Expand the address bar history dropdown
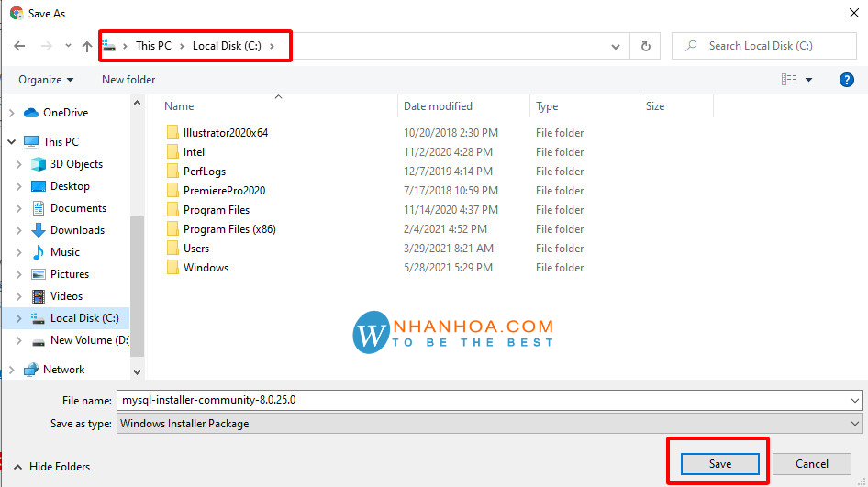The height and width of the screenshot is (487, 868). coord(616,46)
